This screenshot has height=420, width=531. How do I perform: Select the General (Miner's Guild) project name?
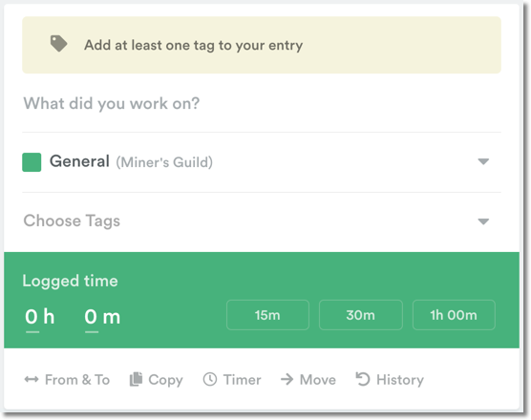pos(132,161)
